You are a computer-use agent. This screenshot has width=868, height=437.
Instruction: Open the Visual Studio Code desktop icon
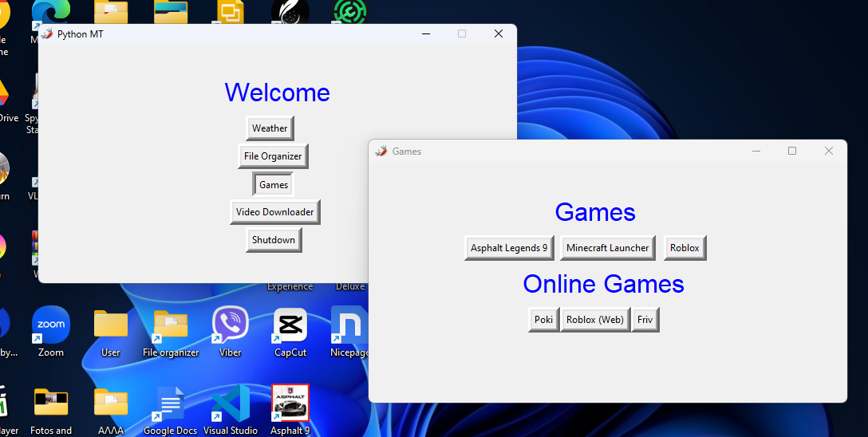coord(231,411)
